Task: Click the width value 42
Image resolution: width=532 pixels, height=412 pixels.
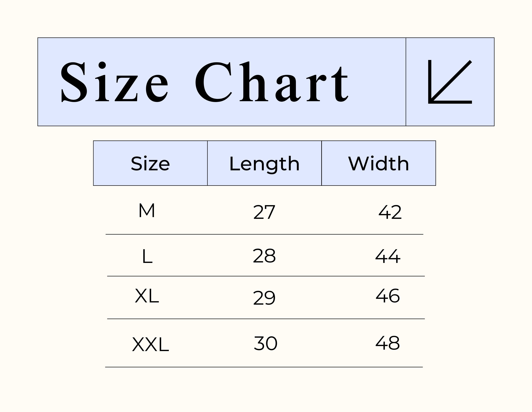Action: (390, 212)
